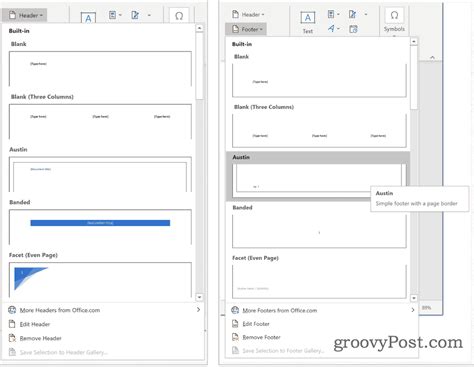Expand WordArt dropdown arrow
Image resolution: width=474 pixels, height=367 pixels.
pos(338,29)
